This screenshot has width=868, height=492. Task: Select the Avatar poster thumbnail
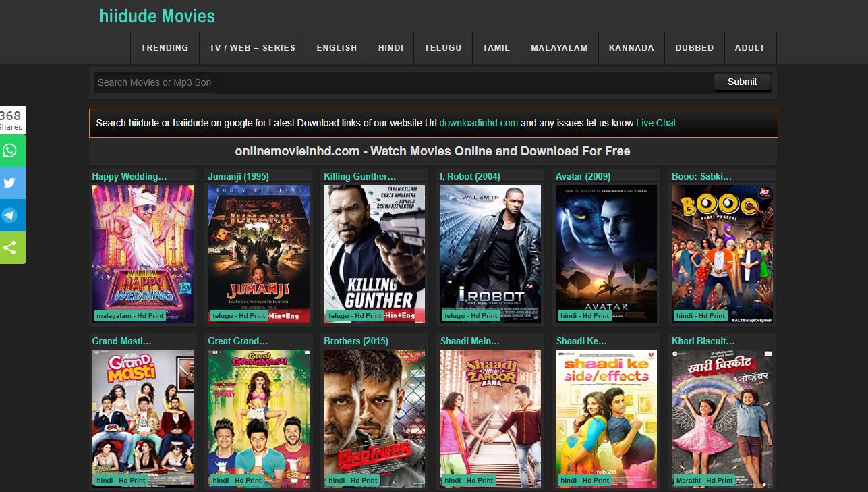coord(606,254)
